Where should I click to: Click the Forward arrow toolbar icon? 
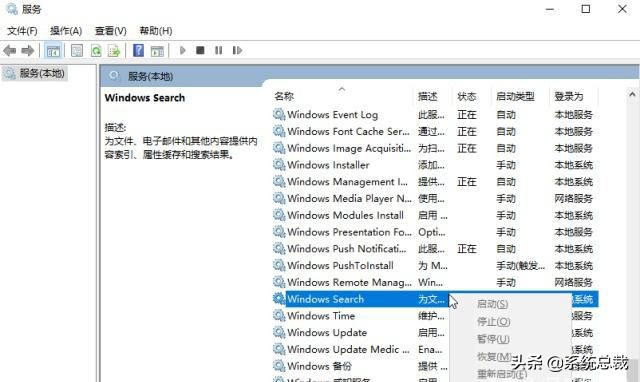point(28,51)
